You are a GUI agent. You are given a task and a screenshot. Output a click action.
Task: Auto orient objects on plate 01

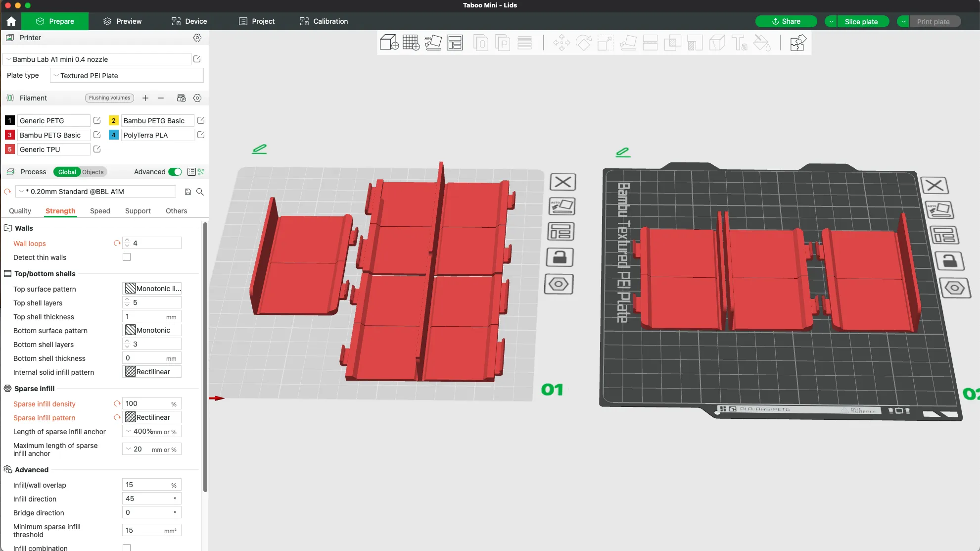(x=562, y=206)
